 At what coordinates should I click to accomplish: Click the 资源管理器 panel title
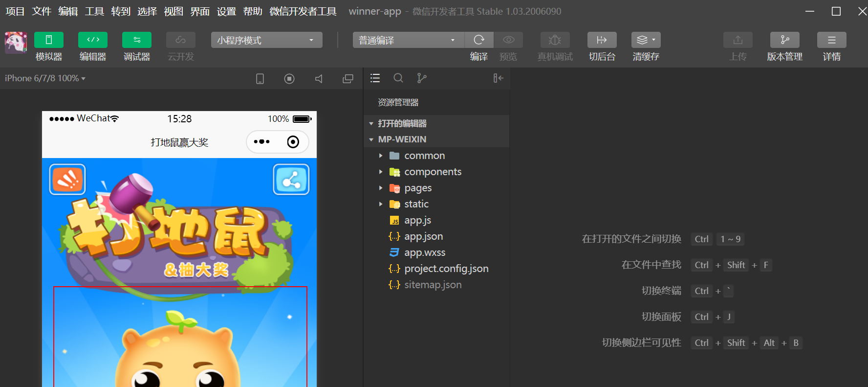398,102
